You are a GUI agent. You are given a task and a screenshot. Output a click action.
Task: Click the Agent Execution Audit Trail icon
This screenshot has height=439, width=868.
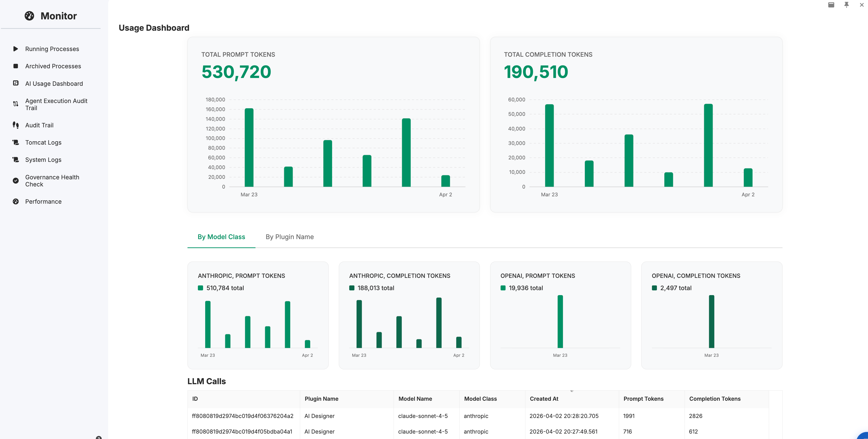(x=16, y=104)
